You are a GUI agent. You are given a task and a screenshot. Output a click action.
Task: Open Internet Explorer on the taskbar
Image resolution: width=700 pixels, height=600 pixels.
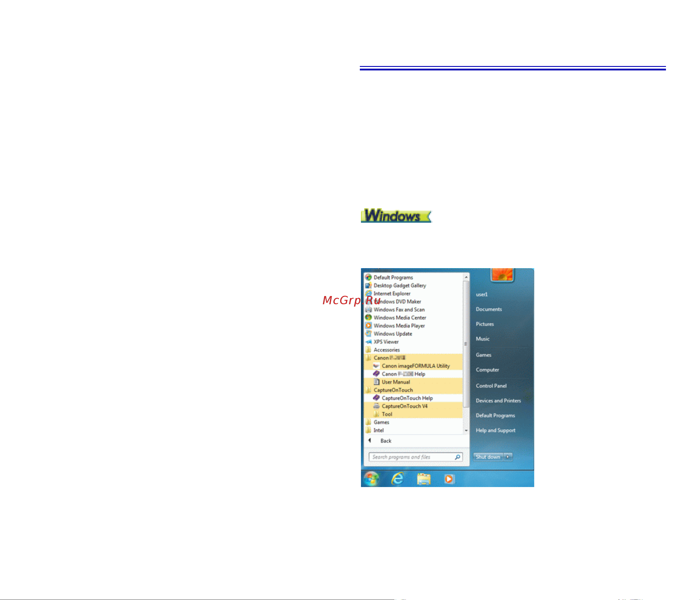[398, 479]
